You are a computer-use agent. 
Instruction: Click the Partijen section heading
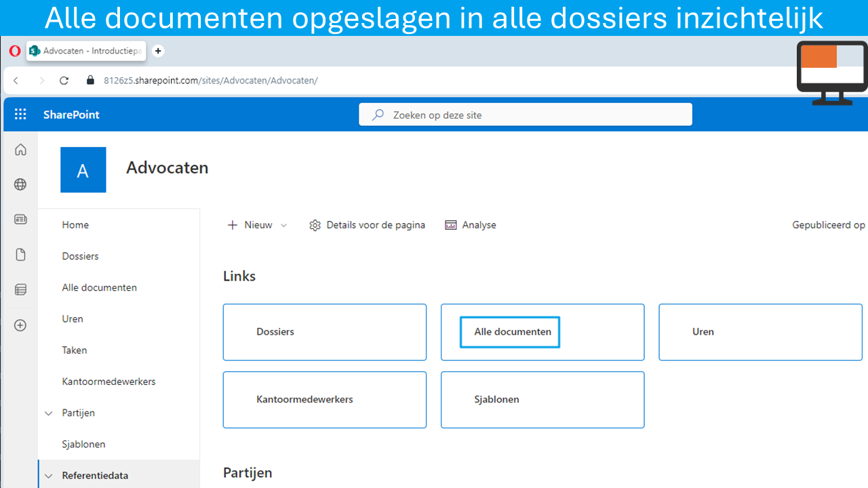[248, 472]
